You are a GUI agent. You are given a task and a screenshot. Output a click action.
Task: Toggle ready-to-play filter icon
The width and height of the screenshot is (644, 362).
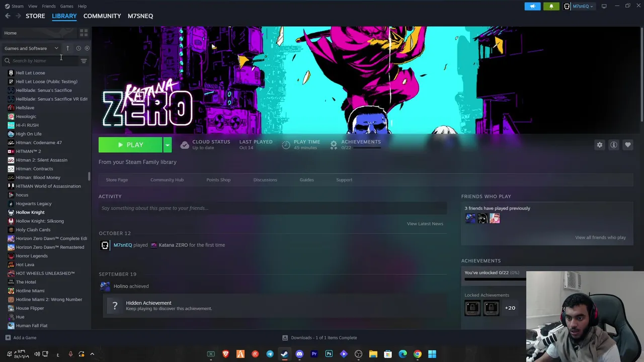[x=87, y=48]
